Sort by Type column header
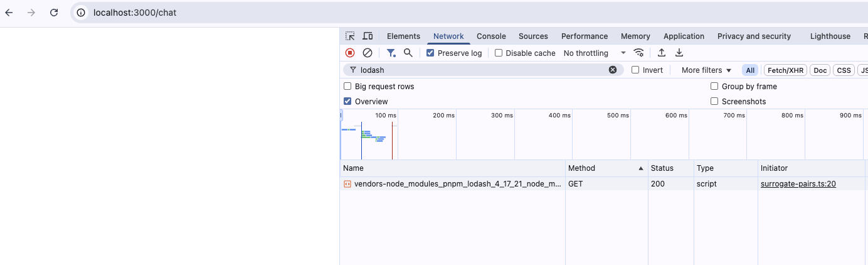The width and height of the screenshot is (868, 265). [x=726, y=168]
